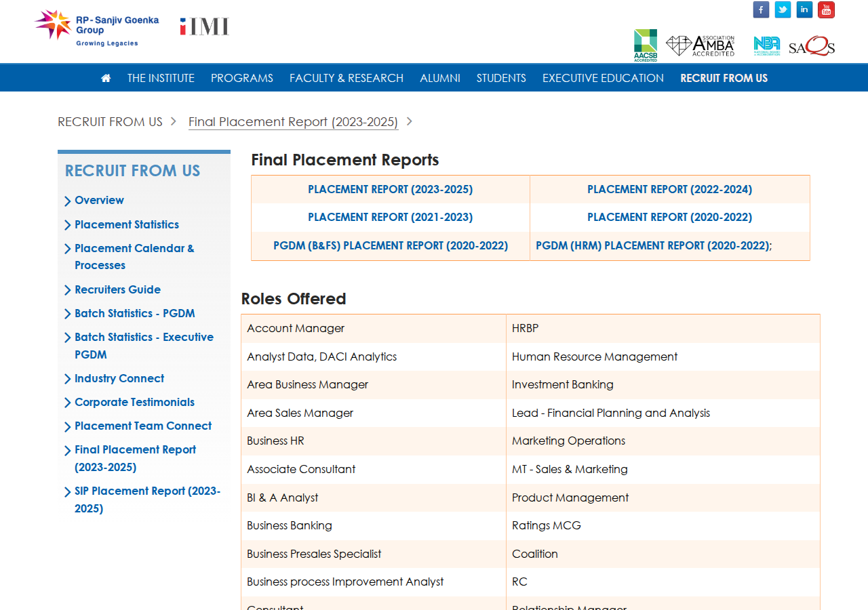The width and height of the screenshot is (868, 610).
Task: Open PLACEMENT REPORT (2021-2023) link
Action: click(391, 218)
